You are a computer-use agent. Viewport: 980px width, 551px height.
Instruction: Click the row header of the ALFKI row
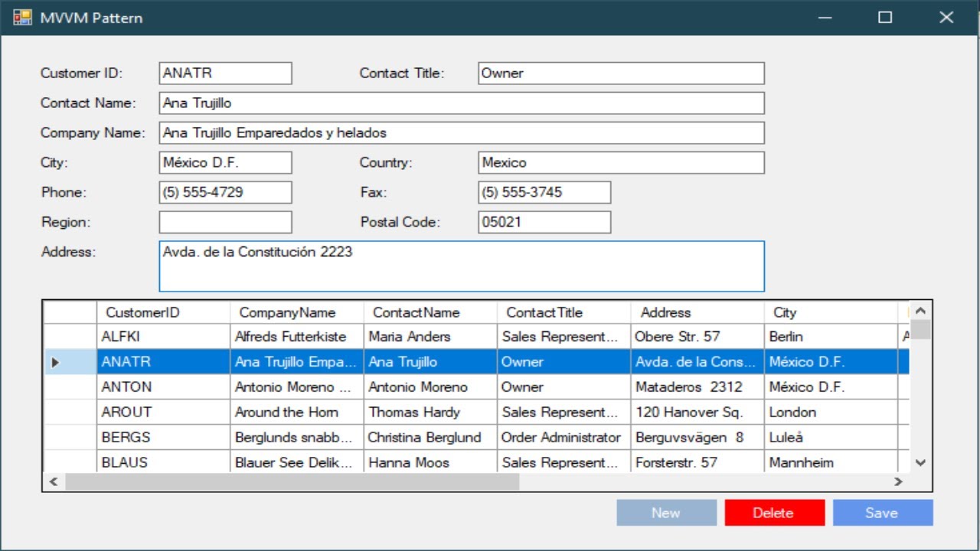[70, 337]
